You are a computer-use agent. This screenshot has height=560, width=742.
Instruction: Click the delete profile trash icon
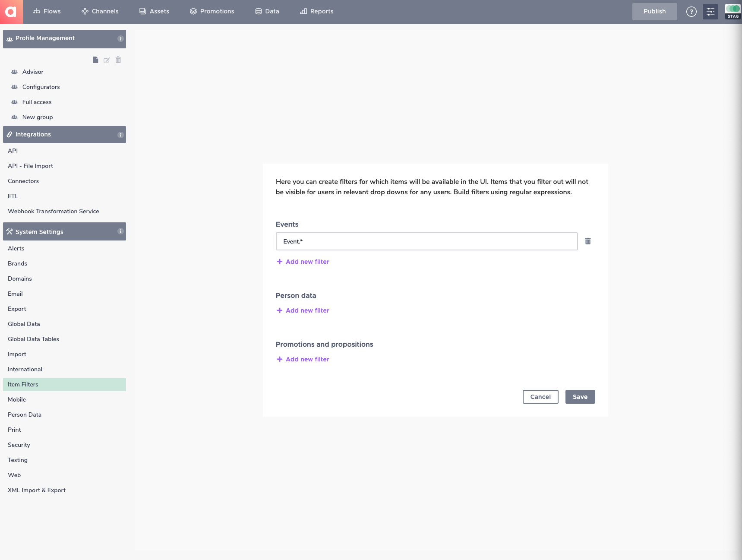point(118,60)
